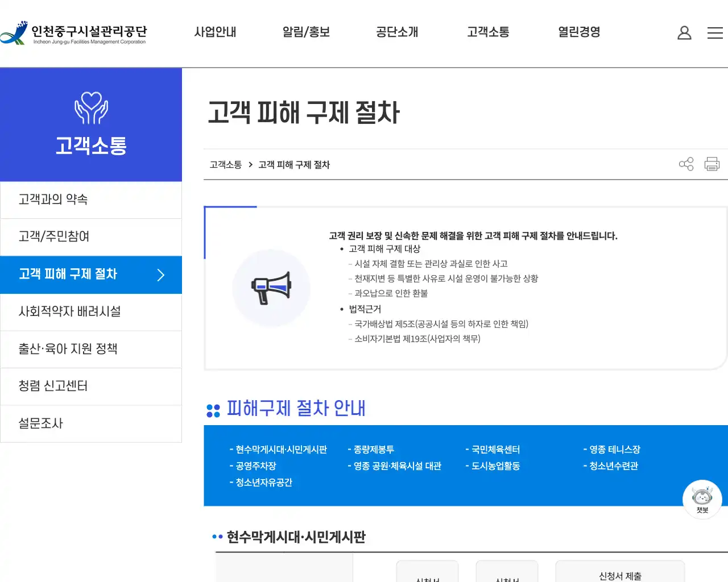728x582 pixels.
Task: Click the heart-in-hands 고객소통 sidebar icon
Action: [x=91, y=108]
